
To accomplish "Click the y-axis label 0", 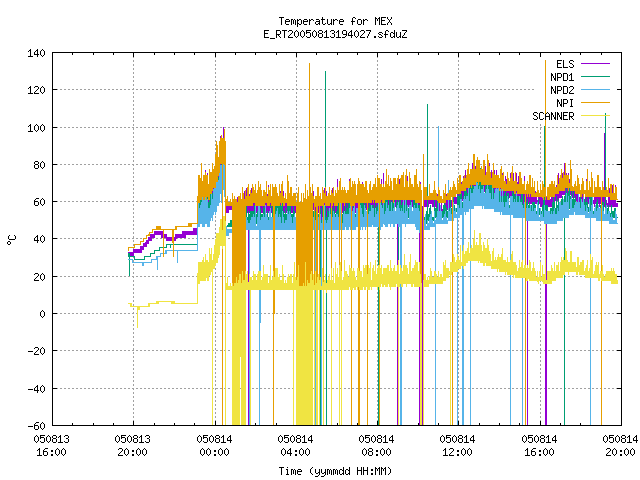I will [42, 314].
